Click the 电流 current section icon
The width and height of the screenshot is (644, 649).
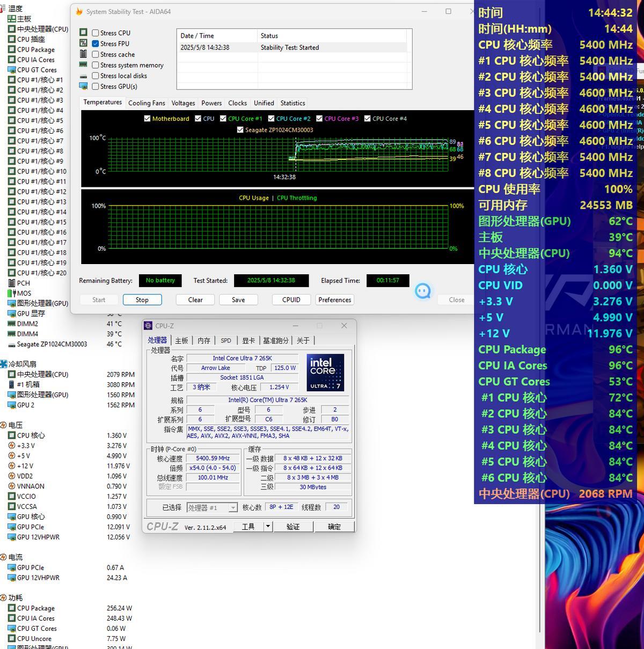coord(4,557)
